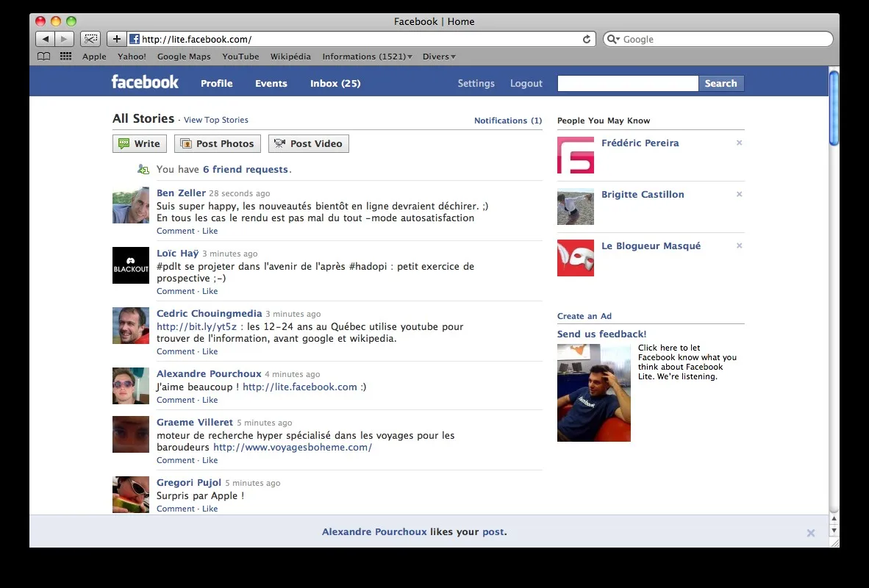
Task: Open Loïc Haÿ's Blackout avatar
Action: point(131,265)
